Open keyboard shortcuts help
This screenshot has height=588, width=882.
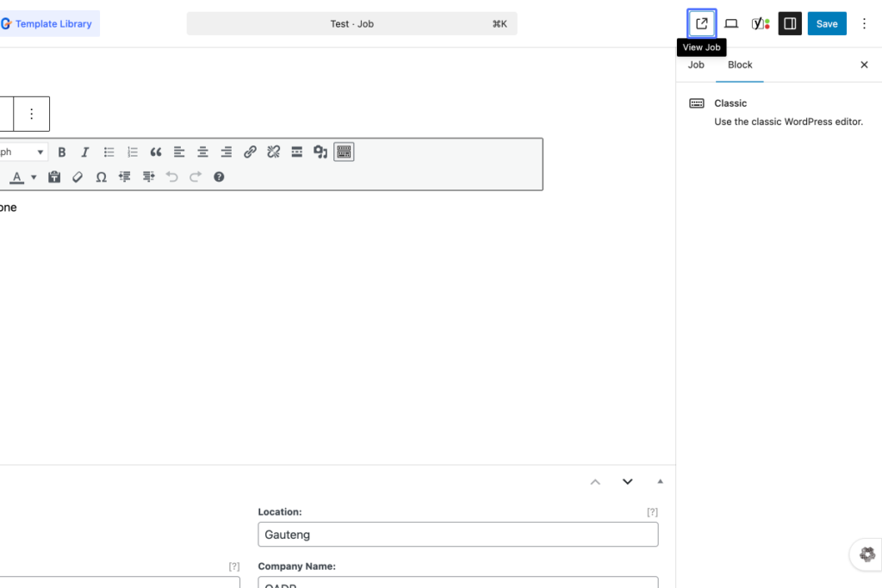click(x=219, y=177)
